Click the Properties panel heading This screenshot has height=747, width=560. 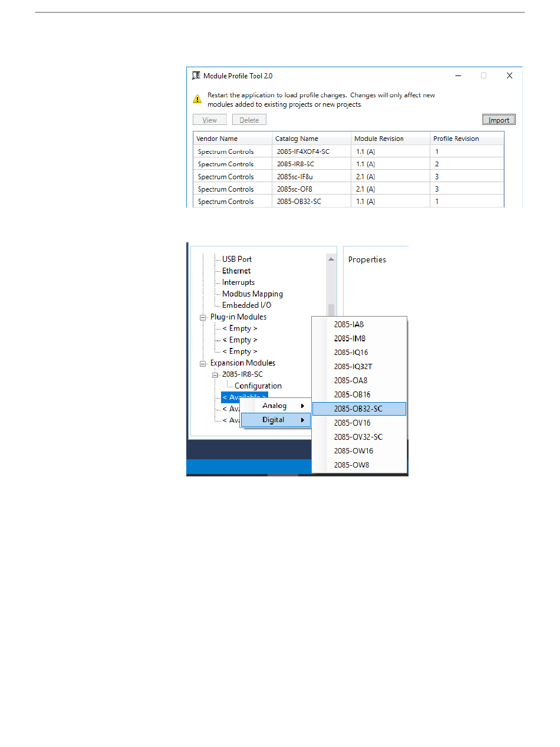tap(367, 259)
